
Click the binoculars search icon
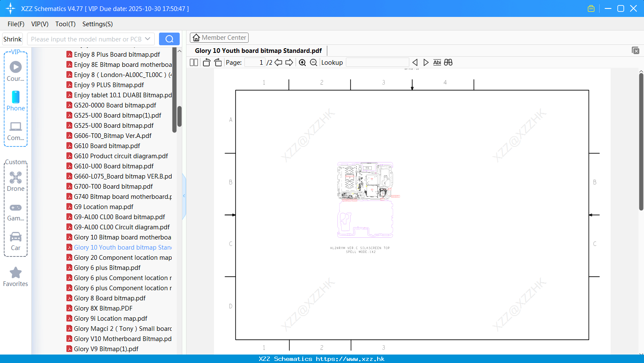[448, 62]
